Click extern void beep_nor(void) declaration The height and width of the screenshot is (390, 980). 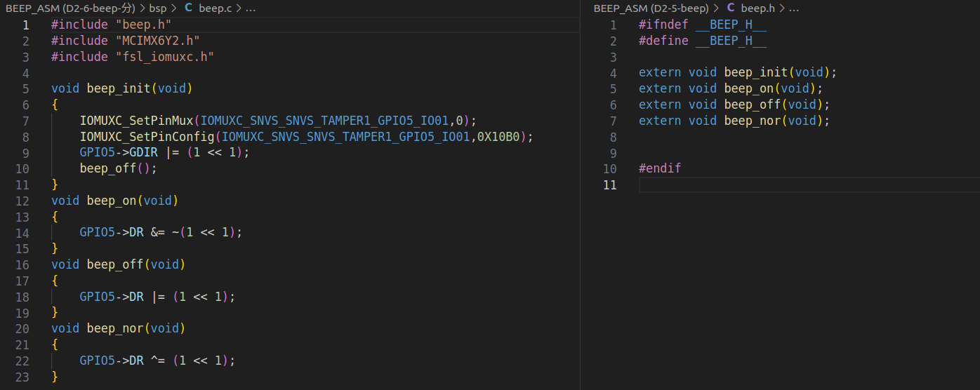point(734,121)
